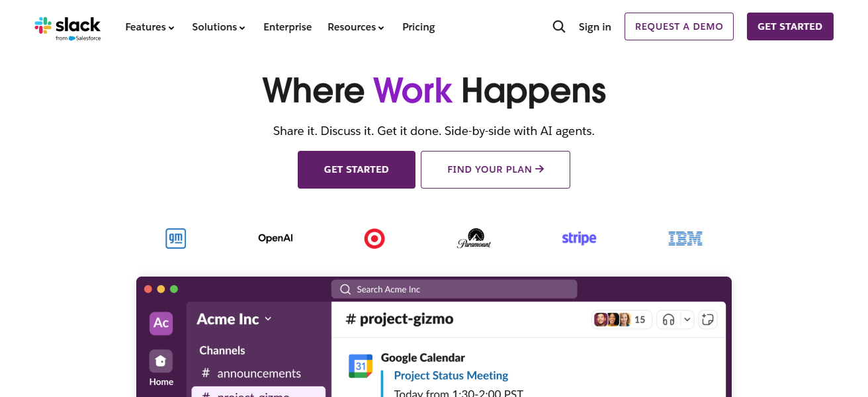Open the Project Status Meeting link
The height and width of the screenshot is (397, 868).
coord(451,375)
